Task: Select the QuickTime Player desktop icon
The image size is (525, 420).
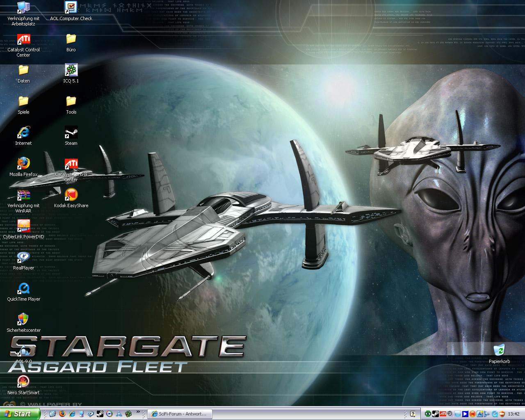Action: (x=23, y=289)
